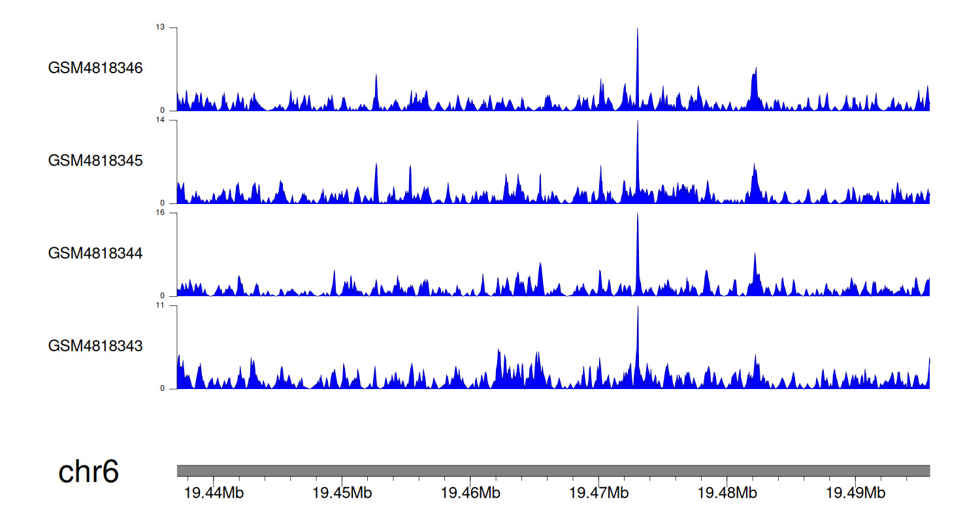Select the y-axis maximum value 16
980x510 pixels.
coord(160,213)
